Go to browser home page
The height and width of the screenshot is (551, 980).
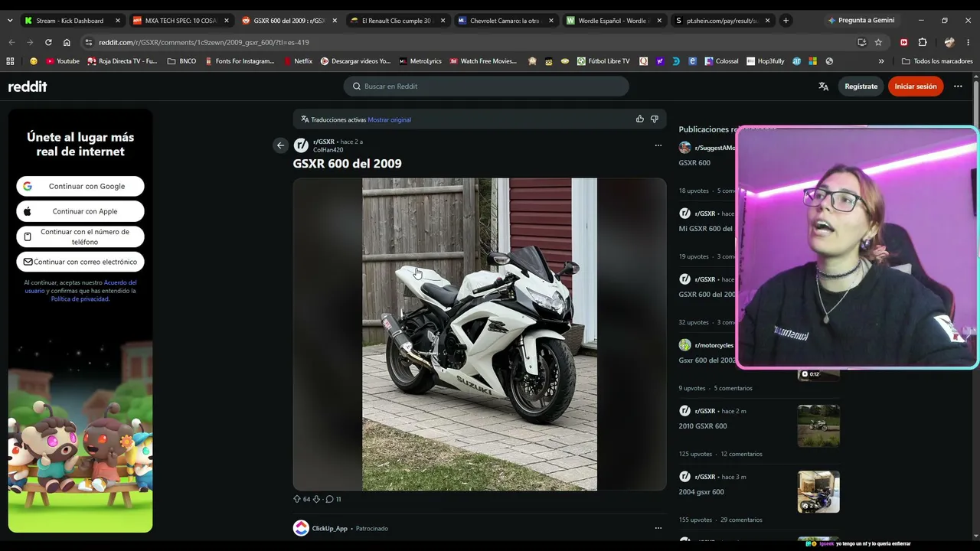(x=67, y=42)
